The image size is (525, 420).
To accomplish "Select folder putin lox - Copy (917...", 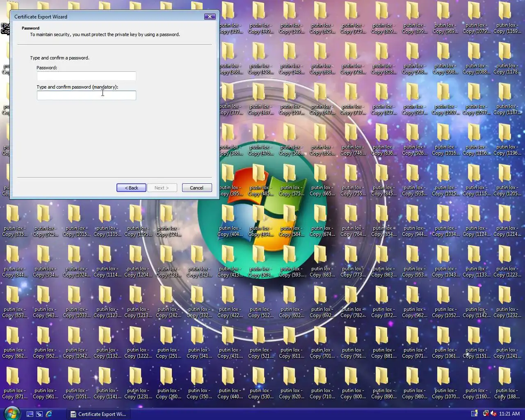I will tap(415, 99).
